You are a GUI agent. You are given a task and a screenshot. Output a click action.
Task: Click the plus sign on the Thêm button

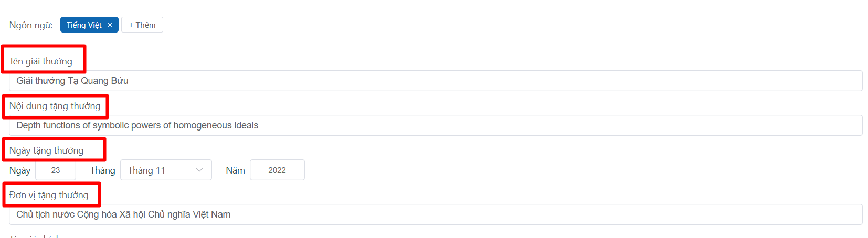[x=131, y=25]
